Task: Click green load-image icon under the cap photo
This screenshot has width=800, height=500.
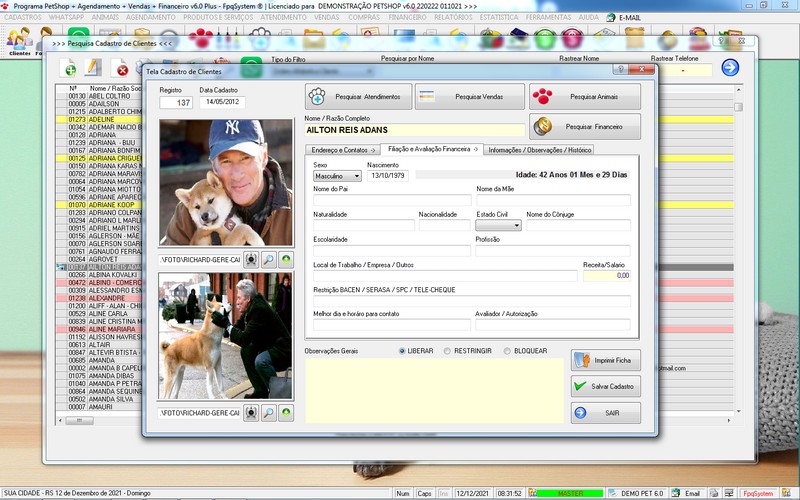Action: [x=286, y=260]
